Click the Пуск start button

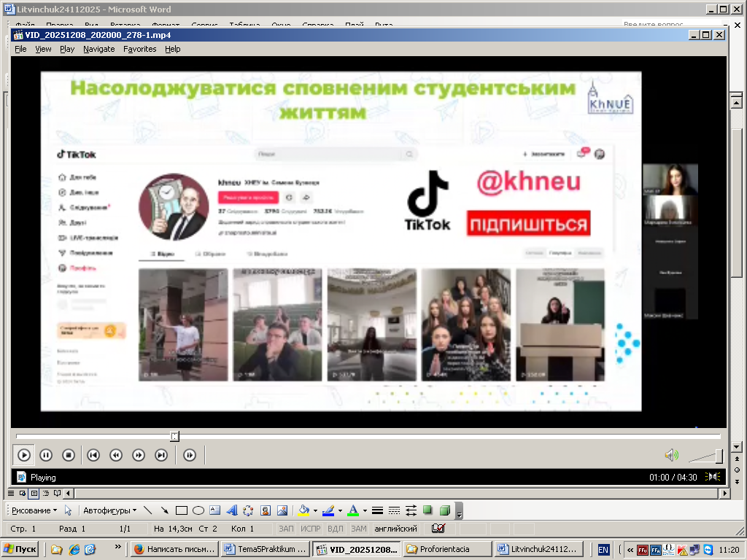tap(20, 549)
